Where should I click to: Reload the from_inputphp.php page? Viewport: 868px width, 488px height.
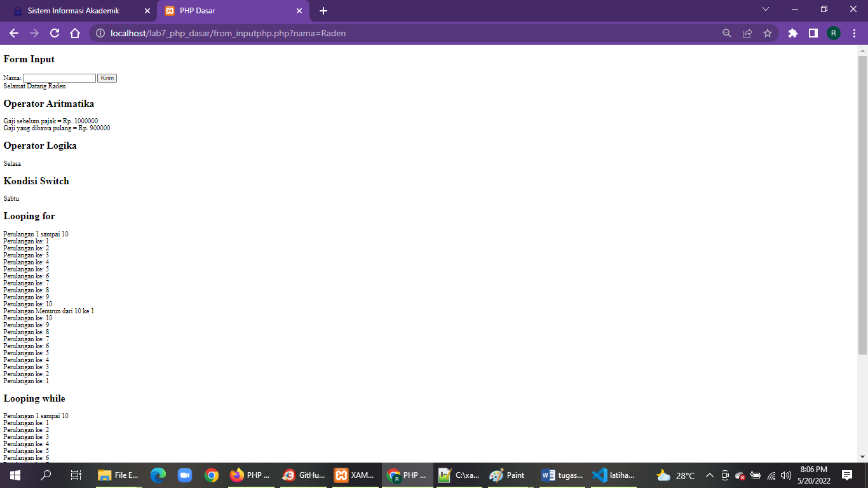[x=53, y=33]
